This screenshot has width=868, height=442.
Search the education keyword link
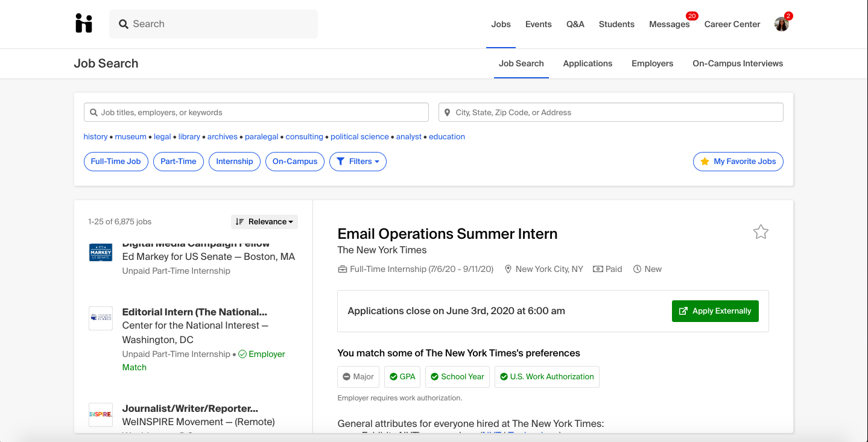[447, 137]
